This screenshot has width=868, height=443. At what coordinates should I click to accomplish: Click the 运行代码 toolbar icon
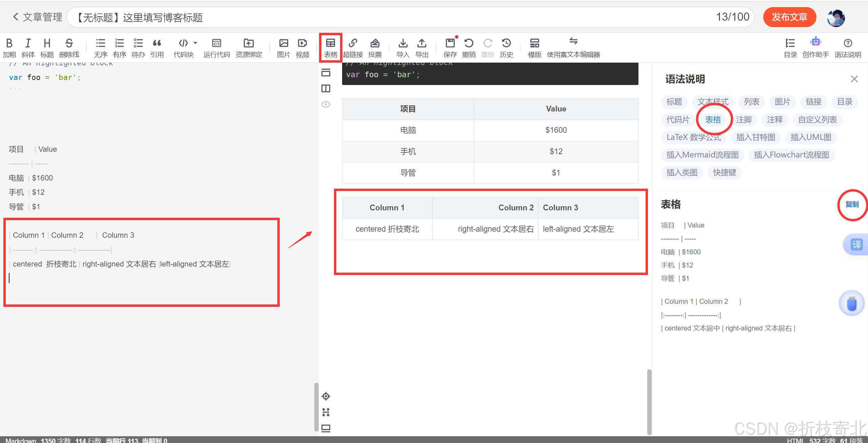(217, 48)
